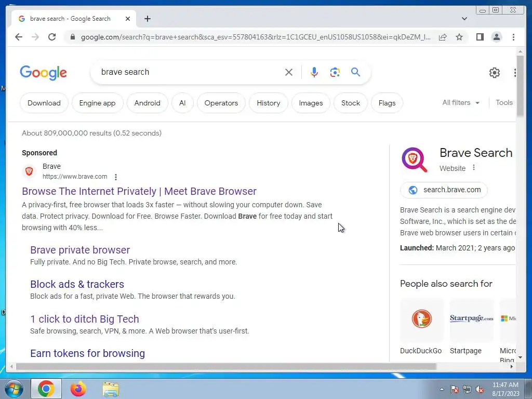This screenshot has width=532, height=399.
Task: Open the Block ads & trackers link
Action: 77,284
